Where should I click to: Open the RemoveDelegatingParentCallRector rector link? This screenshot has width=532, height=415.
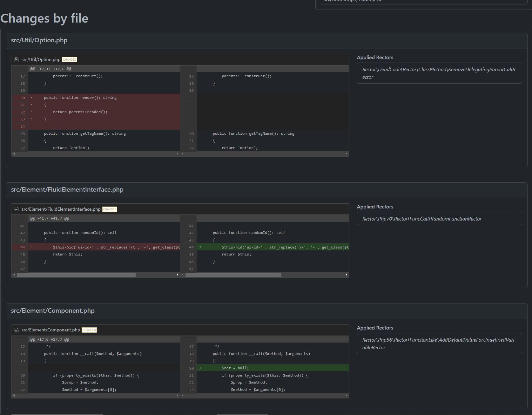(x=439, y=73)
